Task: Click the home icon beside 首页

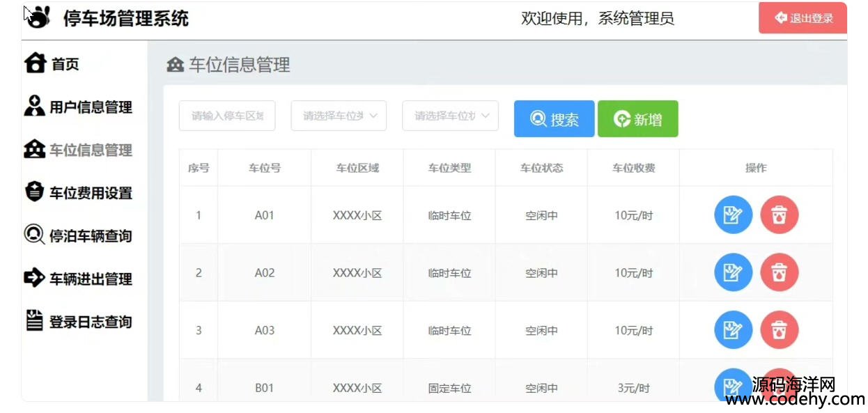Action: point(35,63)
